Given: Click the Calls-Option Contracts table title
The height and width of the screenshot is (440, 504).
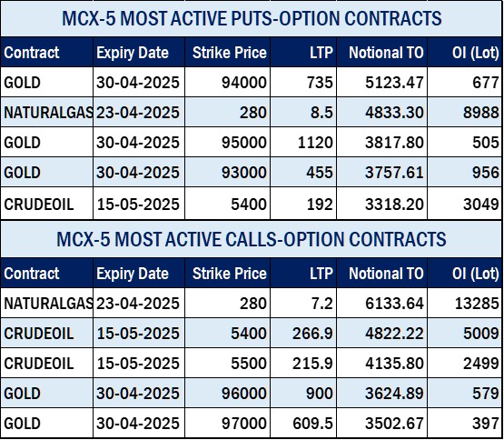Looking at the screenshot, I should pyautogui.click(x=252, y=239).
